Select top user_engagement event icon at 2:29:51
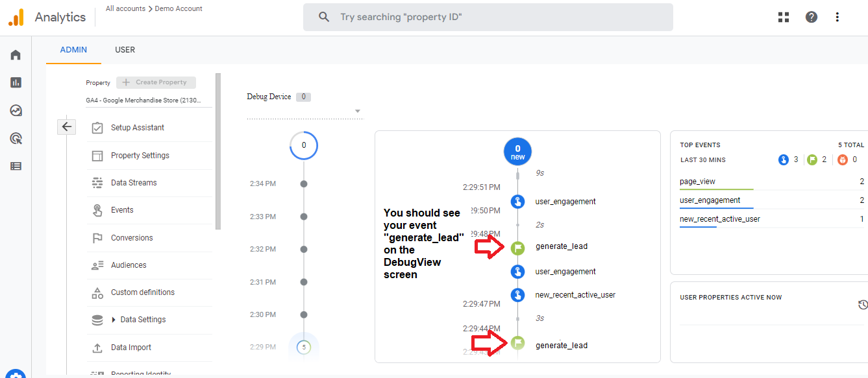 pos(517,202)
